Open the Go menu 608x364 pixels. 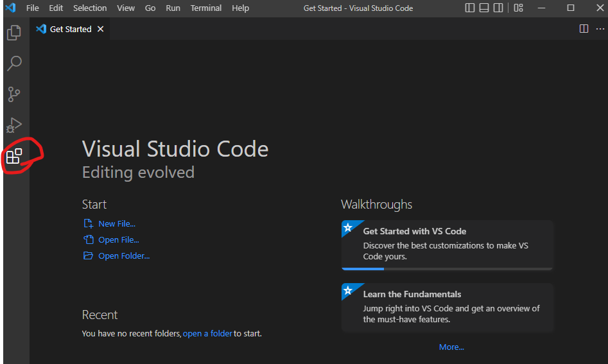click(150, 8)
